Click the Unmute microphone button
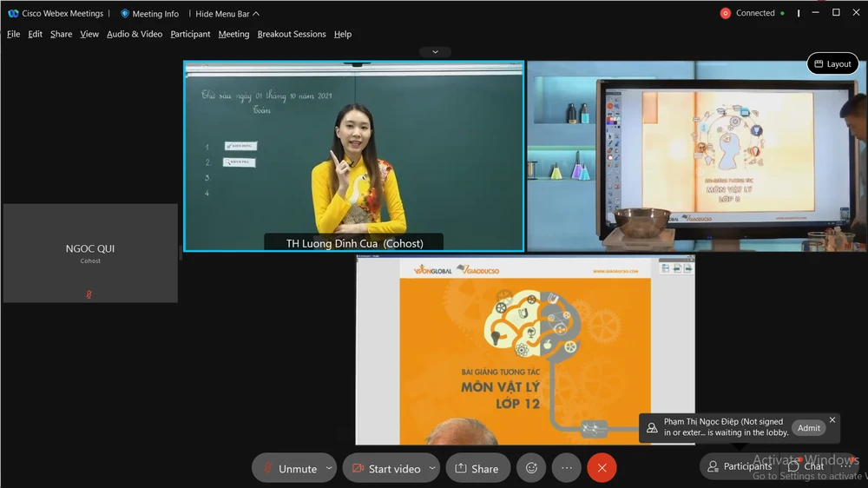 pos(289,468)
